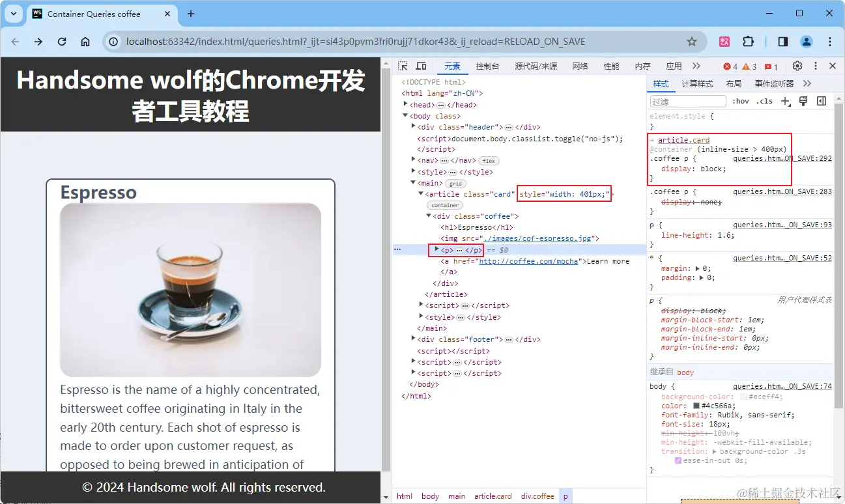Add a new style rule with plus icon
The width and height of the screenshot is (845, 504).
785,101
